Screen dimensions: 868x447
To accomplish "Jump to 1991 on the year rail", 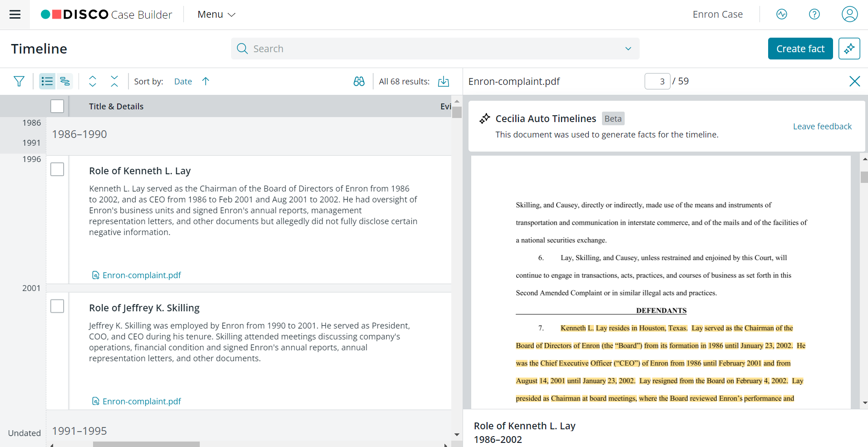I will click(31, 143).
